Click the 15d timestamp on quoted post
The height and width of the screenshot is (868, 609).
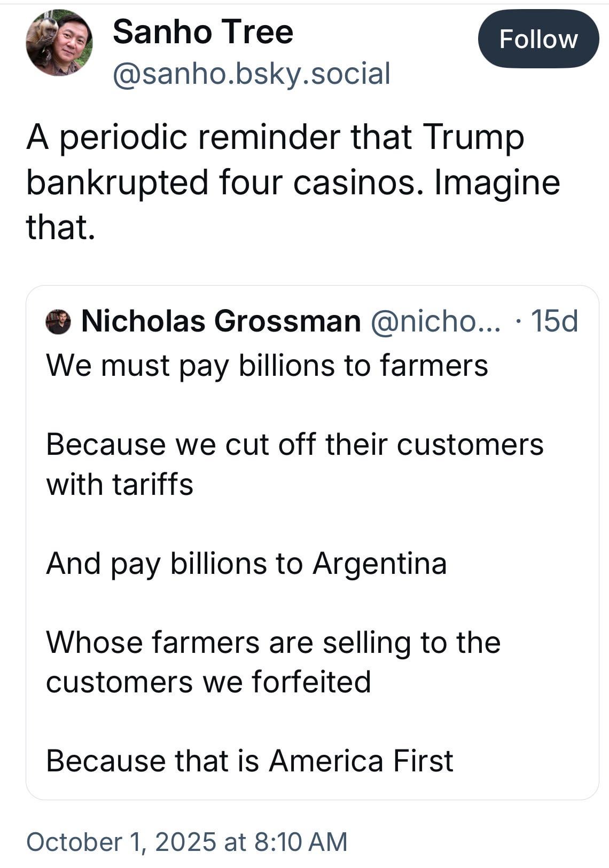click(x=554, y=321)
